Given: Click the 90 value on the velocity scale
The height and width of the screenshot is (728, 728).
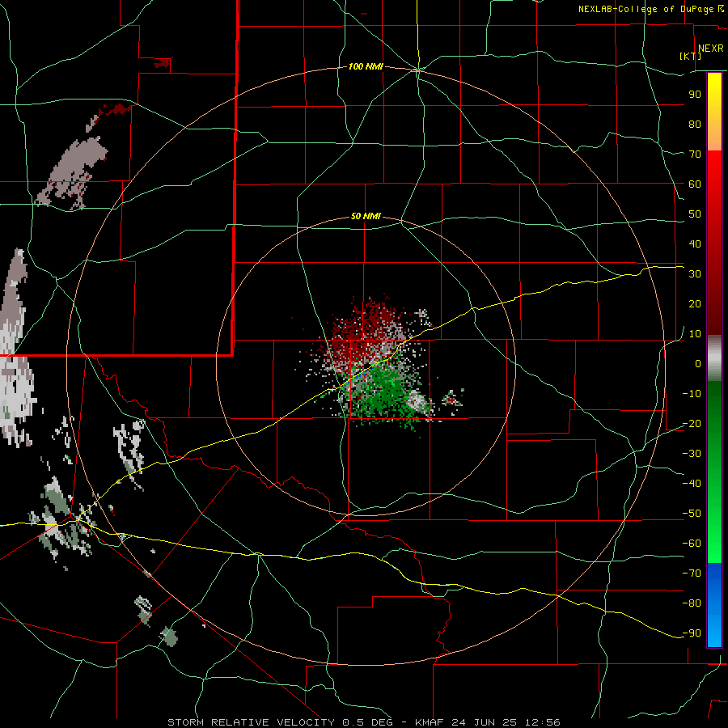Looking at the screenshot, I should [x=695, y=95].
